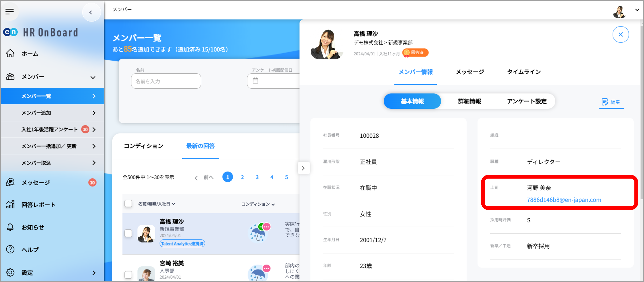
Task: Go to previous page with 前へ
Action: pos(204,177)
